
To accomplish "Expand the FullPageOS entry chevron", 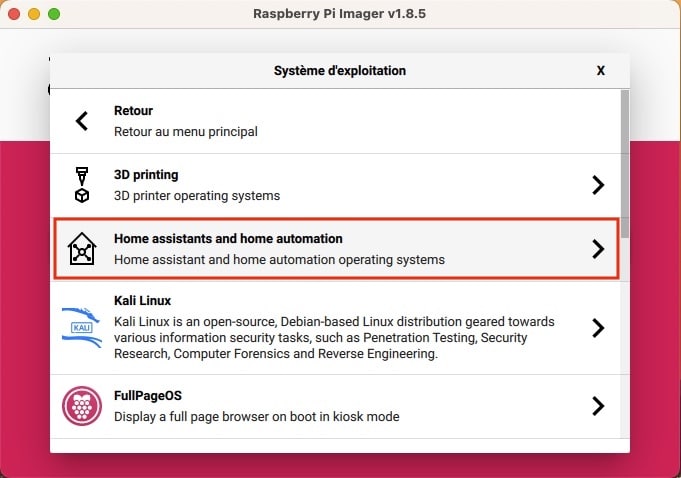I will click(598, 406).
